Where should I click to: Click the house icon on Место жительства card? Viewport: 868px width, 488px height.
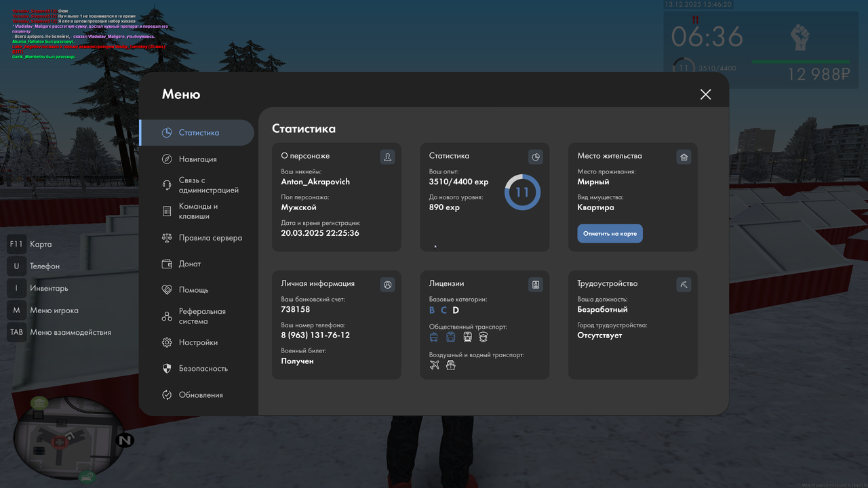(684, 157)
